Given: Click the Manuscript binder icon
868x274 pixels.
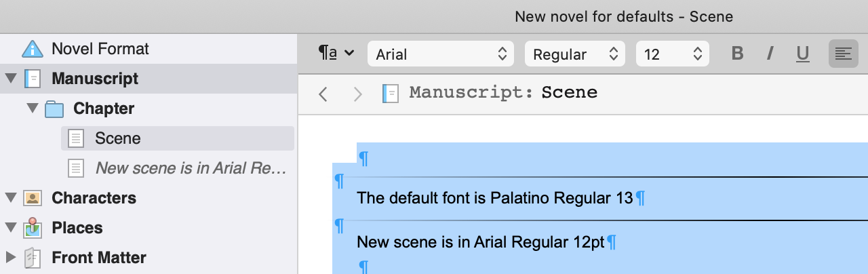Looking at the screenshot, I should pos(33,79).
